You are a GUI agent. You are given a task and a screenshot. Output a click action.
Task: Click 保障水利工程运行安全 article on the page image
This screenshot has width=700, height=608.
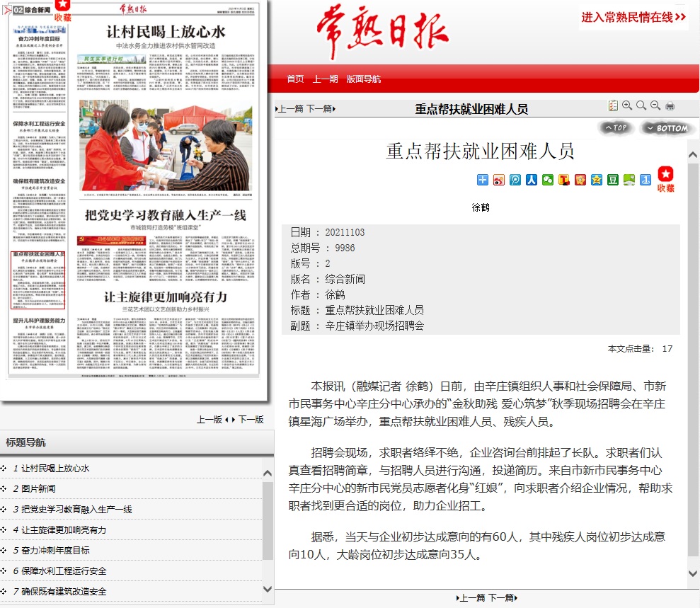tap(40, 144)
